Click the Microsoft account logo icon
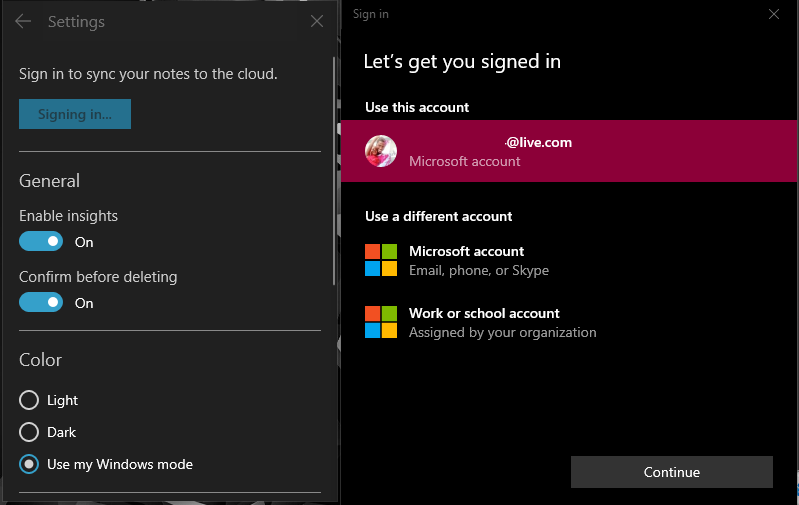The image size is (799, 505). coord(381,260)
